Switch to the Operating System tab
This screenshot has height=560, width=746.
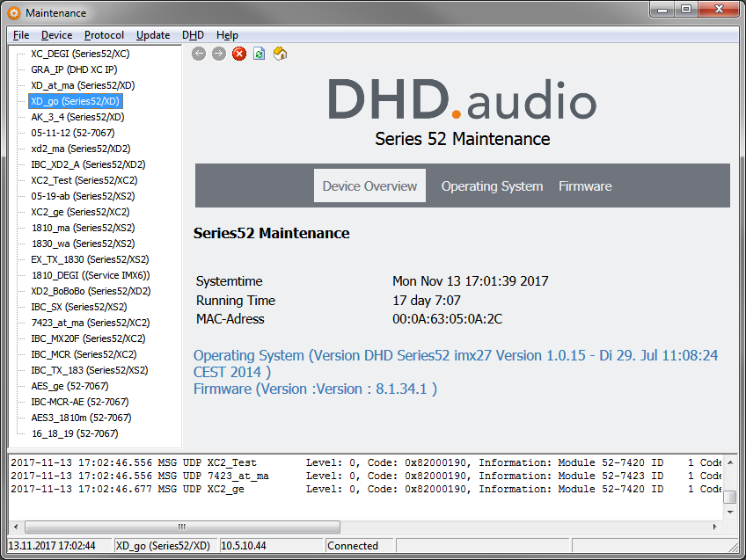click(x=492, y=185)
